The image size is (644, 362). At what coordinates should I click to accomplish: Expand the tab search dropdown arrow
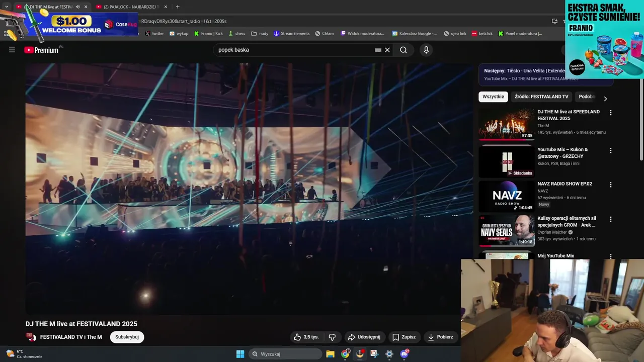click(6, 7)
